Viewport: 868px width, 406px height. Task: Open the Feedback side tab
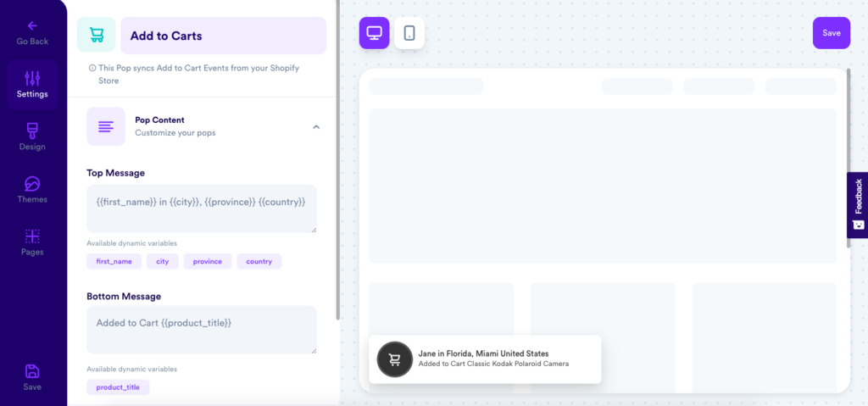pos(858,205)
